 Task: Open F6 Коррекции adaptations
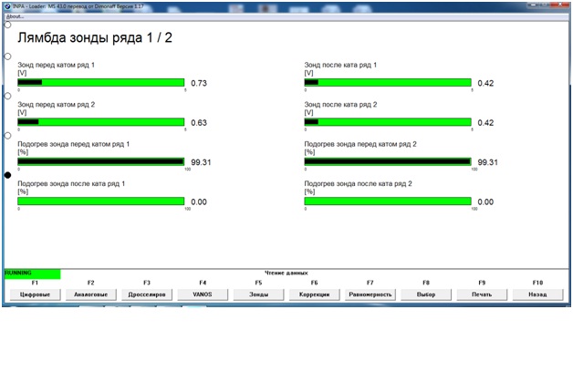pyautogui.click(x=314, y=294)
